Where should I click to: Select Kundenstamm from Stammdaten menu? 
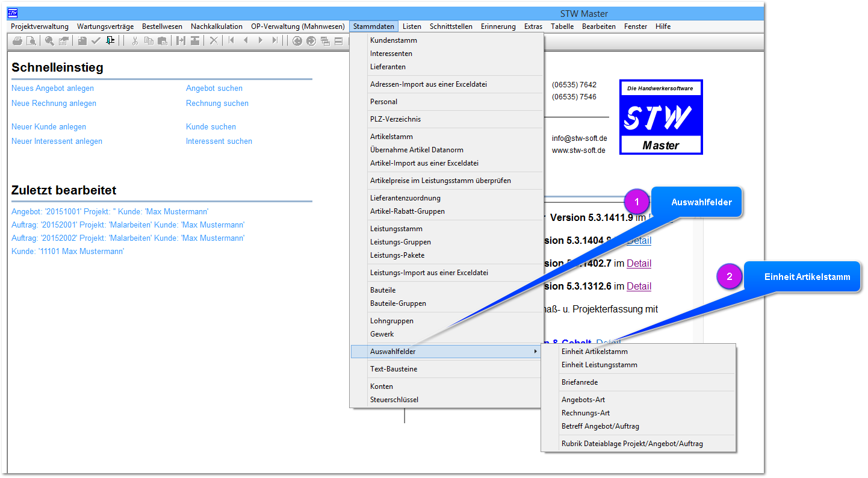[394, 40]
